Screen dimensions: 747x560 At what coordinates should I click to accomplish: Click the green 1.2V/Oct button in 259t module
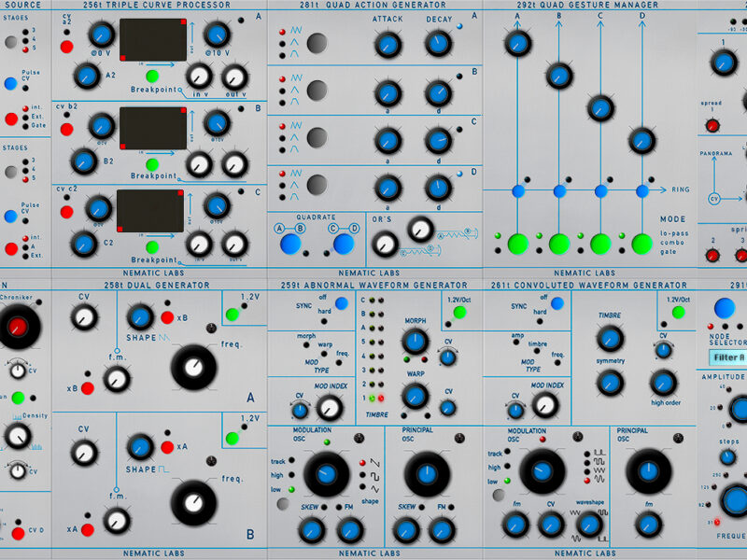tap(459, 312)
